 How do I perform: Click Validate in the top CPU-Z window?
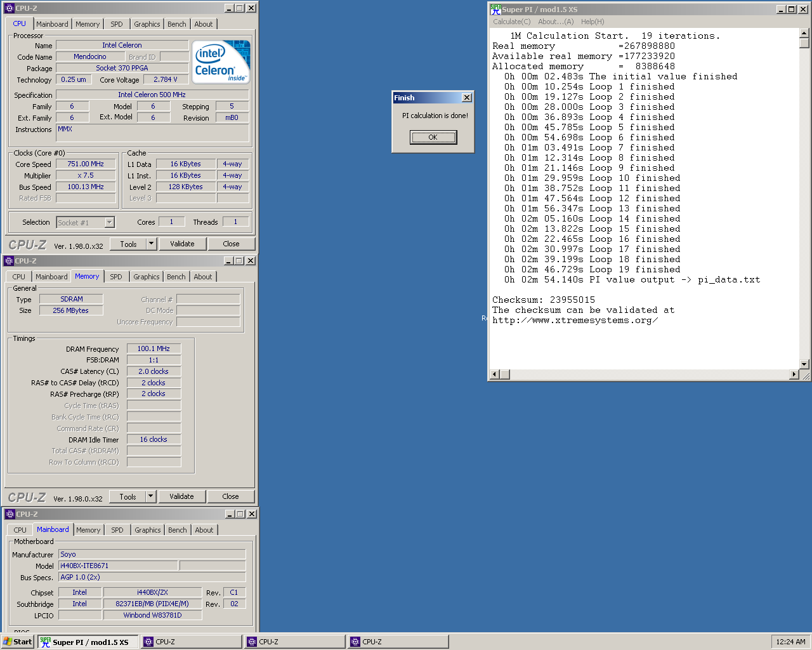pyautogui.click(x=182, y=244)
